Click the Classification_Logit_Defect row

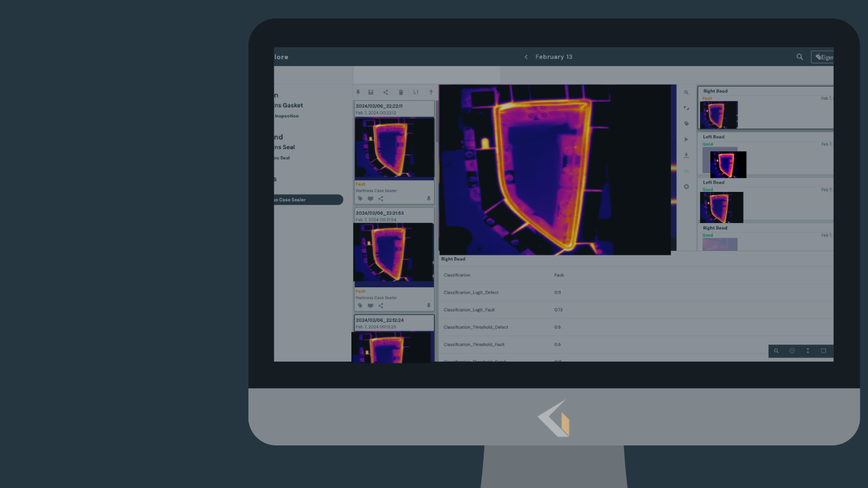pyautogui.click(x=636, y=293)
